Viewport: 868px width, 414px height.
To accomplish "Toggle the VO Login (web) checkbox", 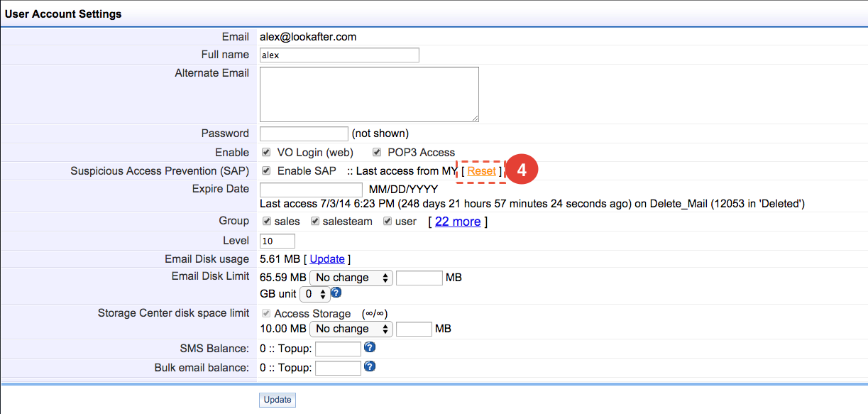I will 266,152.
